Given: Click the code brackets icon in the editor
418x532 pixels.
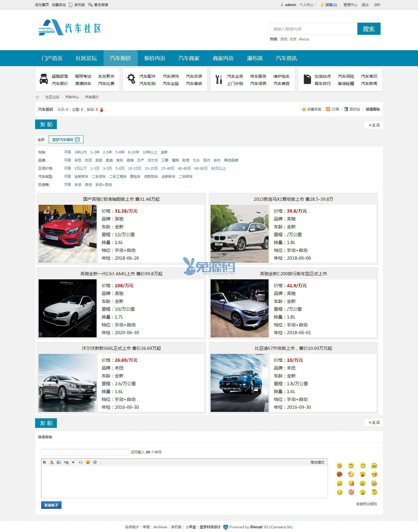Looking at the screenshot, I should tap(81, 462).
